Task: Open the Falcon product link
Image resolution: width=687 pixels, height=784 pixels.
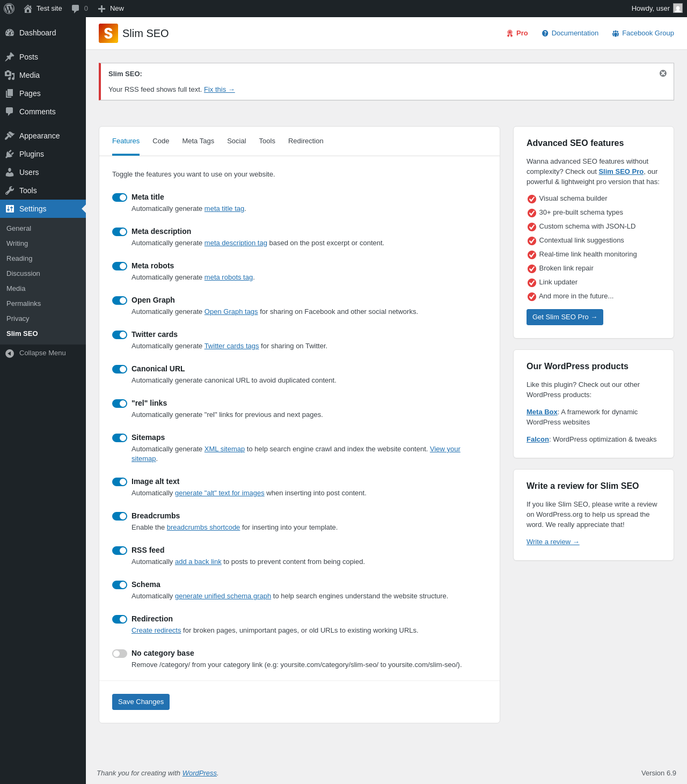Action: coord(538,439)
